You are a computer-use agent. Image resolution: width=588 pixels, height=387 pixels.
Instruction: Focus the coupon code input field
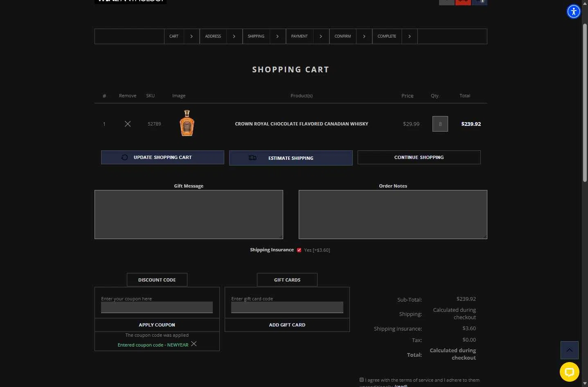tap(157, 307)
